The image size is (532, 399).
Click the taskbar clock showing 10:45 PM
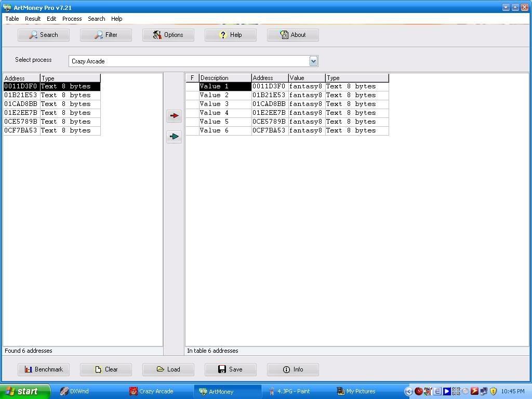click(x=513, y=392)
